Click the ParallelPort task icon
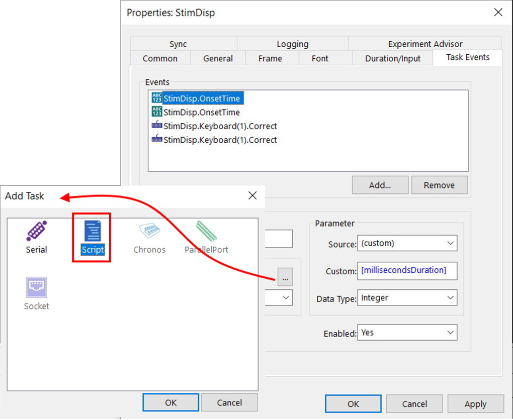 pos(206,237)
